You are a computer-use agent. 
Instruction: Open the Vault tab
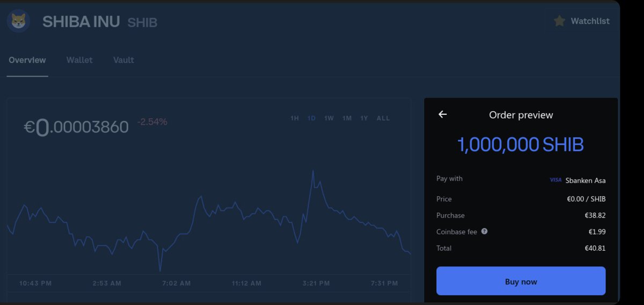[123, 60]
